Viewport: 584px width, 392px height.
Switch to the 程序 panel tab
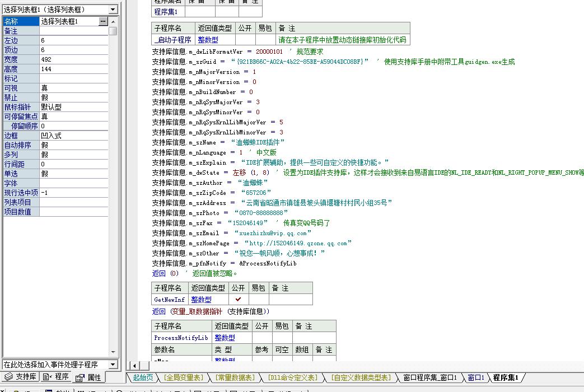pos(56,377)
